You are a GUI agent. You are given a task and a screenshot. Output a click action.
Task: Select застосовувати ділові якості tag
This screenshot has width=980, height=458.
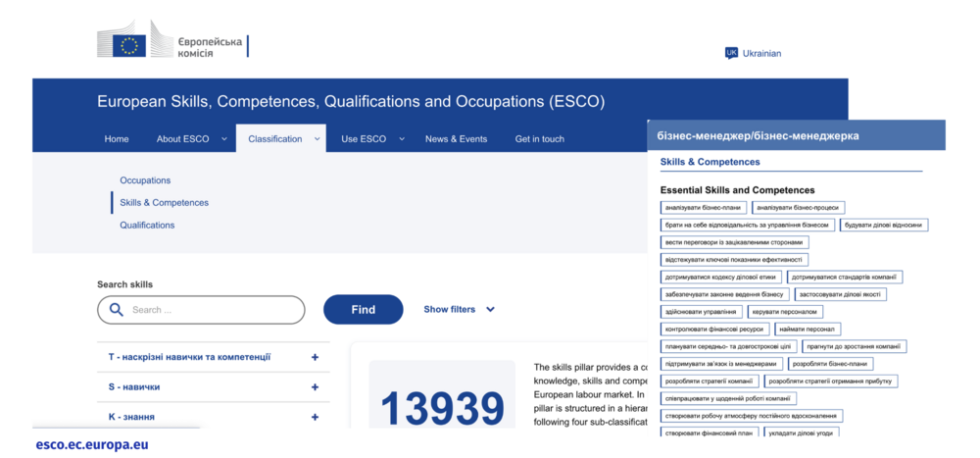point(840,294)
